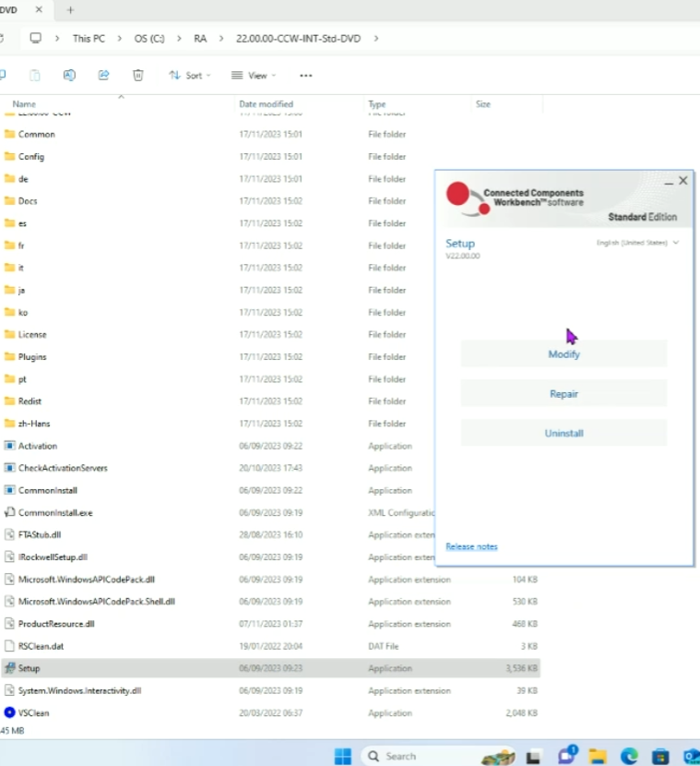Select the CommonInstall.exe config file icon
Viewport: 700px width, 766px height.
pos(9,512)
